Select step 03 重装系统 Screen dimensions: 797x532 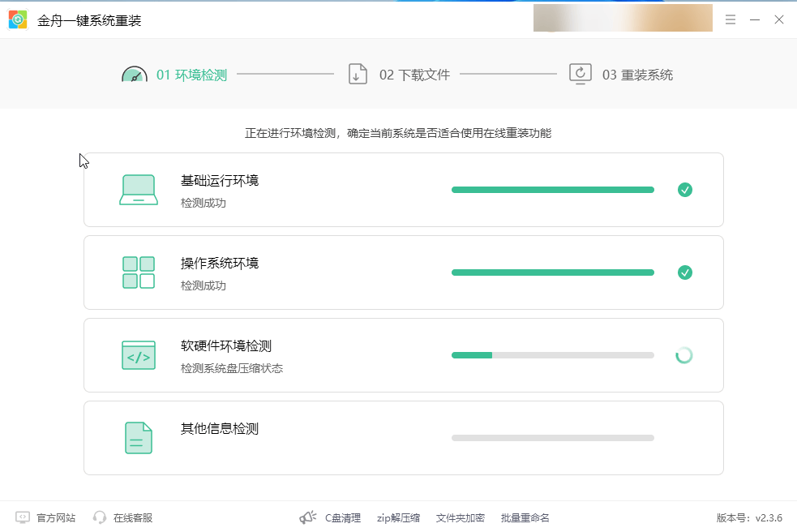[x=637, y=75]
